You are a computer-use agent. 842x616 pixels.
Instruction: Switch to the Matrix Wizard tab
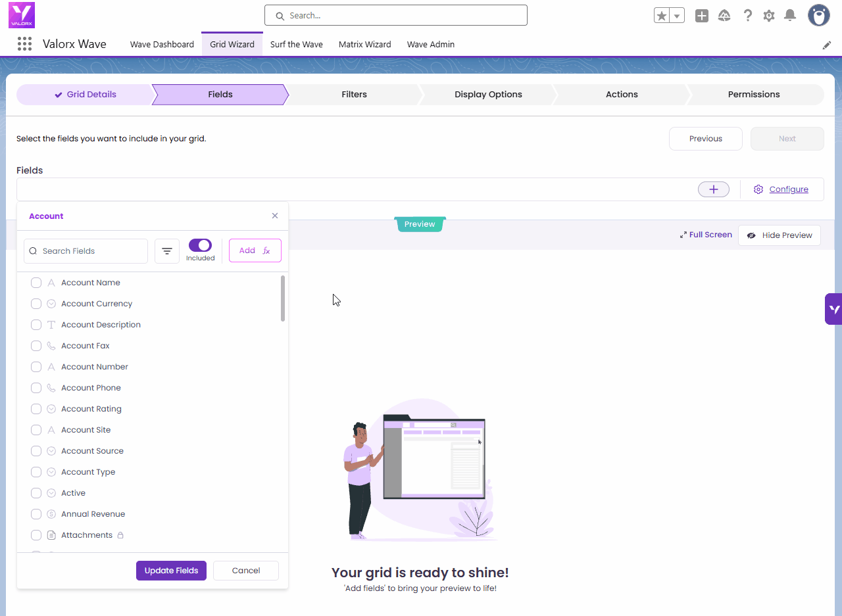[x=364, y=45]
